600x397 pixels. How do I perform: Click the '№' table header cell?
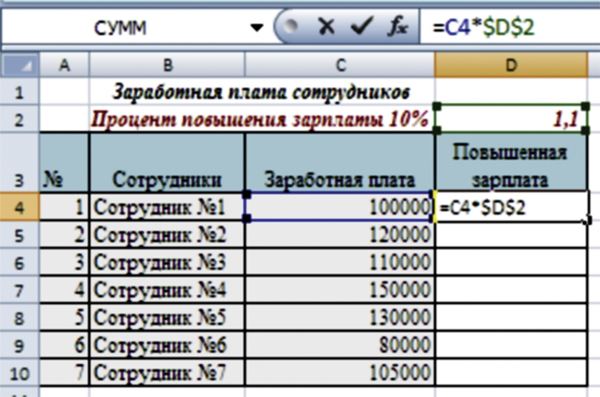(x=64, y=162)
